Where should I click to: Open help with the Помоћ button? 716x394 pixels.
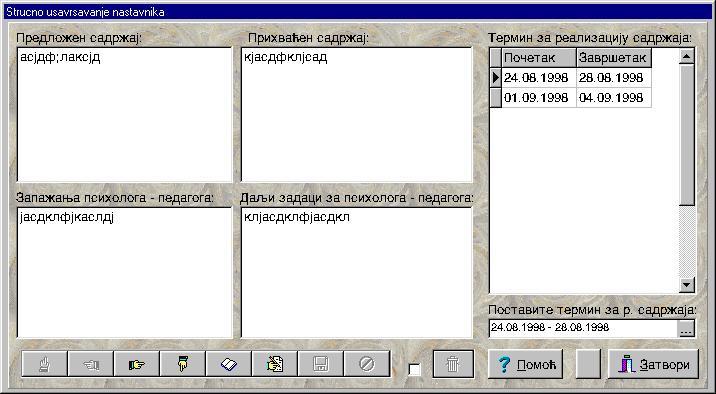(x=525, y=364)
